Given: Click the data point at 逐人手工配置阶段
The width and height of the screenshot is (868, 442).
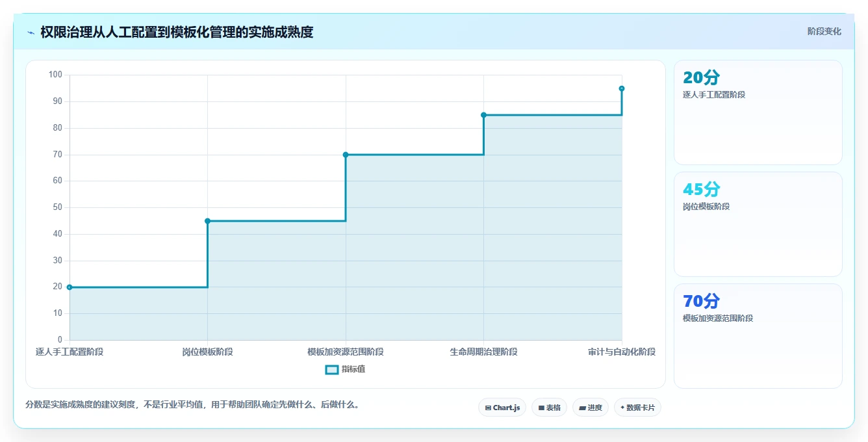Looking at the screenshot, I should click(70, 287).
